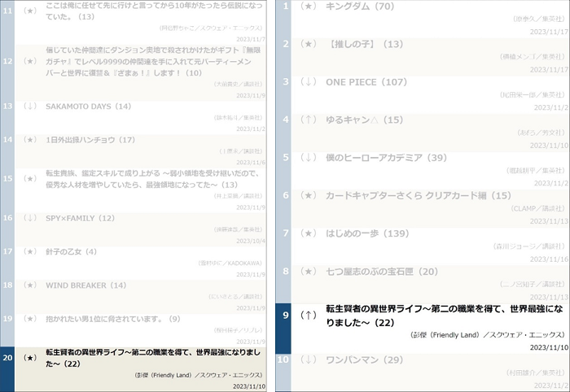Click the date 2023/10/4 under SPY×FAMILY
Viewport: 570px width, 392px height.
click(251, 241)
